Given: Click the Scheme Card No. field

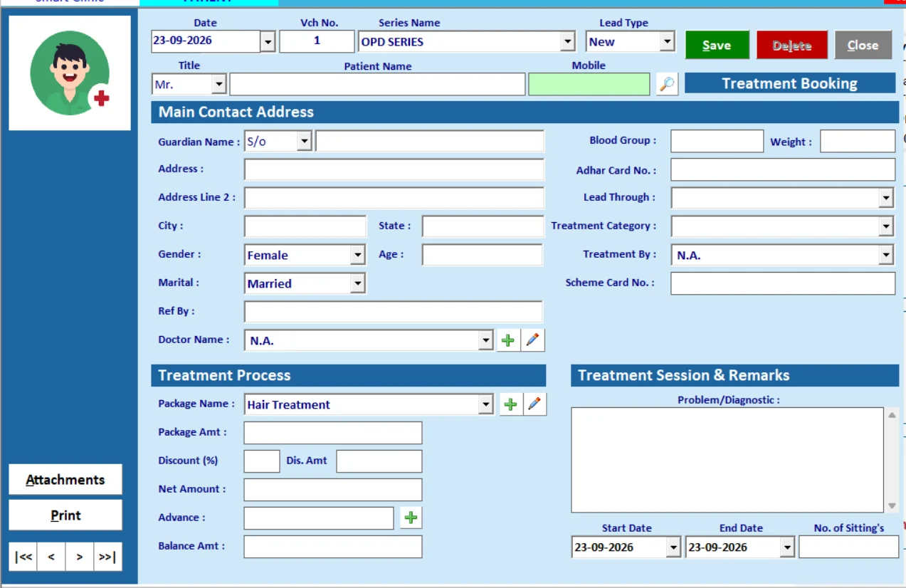Looking at the screenshot, I should (x=783, y=283).
